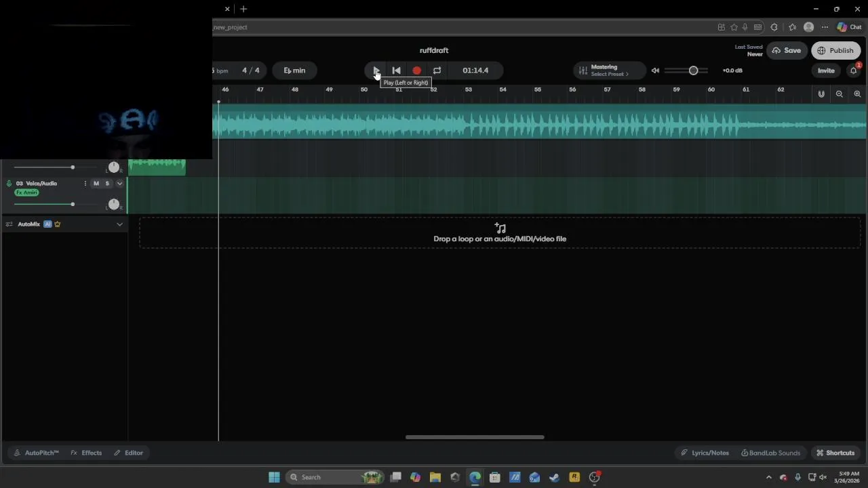Open the Lyrics/Notes panel
This screenshot has height=488, width=868.
coord(705,453)
